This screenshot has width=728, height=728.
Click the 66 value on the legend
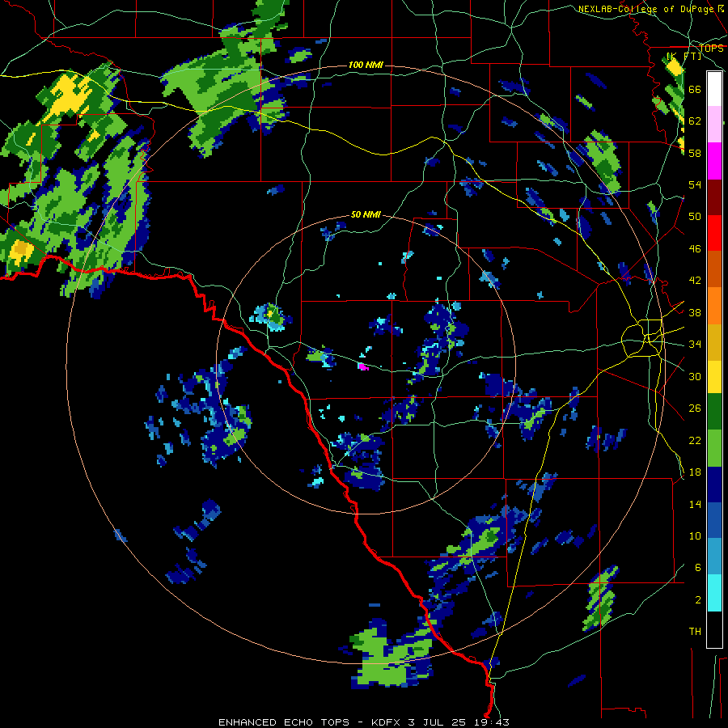click(695, 89)
